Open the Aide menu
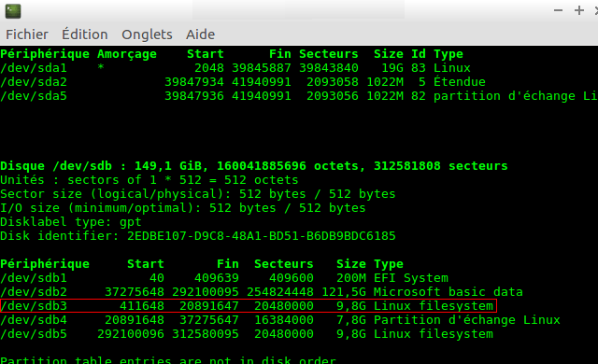 pos(200,35)
